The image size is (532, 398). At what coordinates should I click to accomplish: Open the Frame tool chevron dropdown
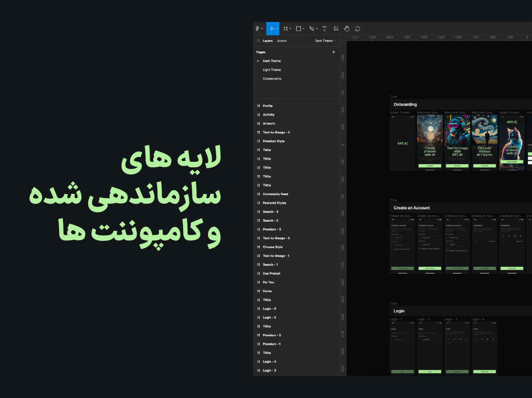[291, 29]
